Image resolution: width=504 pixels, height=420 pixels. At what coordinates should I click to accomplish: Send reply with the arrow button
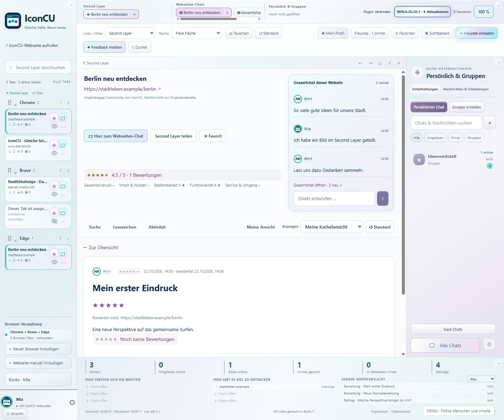tap(383, 198)
